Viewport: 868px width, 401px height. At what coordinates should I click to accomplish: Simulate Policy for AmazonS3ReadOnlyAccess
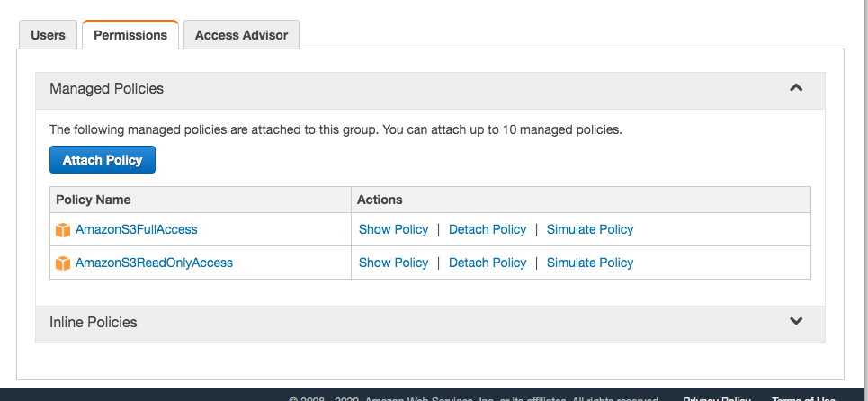[x=589, y=263]
